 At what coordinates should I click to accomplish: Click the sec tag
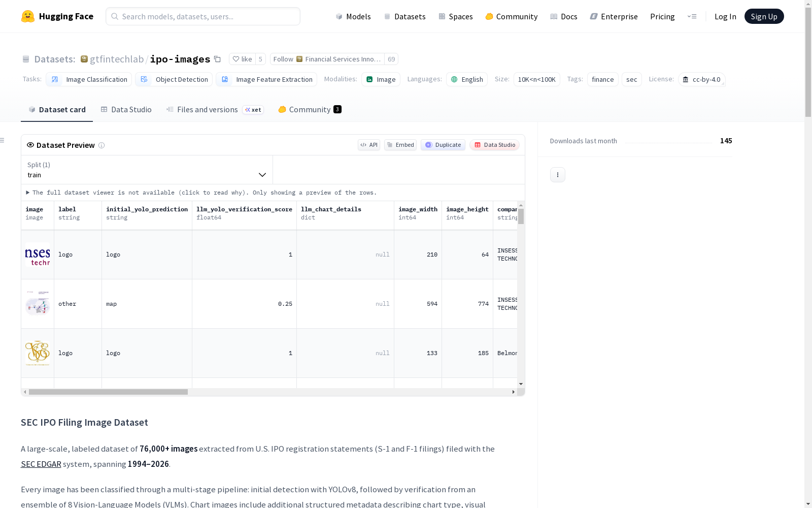(632, 79)
